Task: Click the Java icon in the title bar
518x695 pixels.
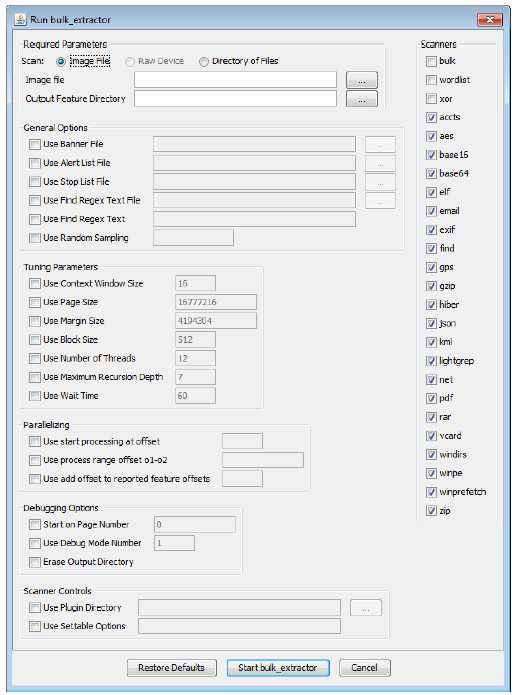Action: click(x=20, y=20)
